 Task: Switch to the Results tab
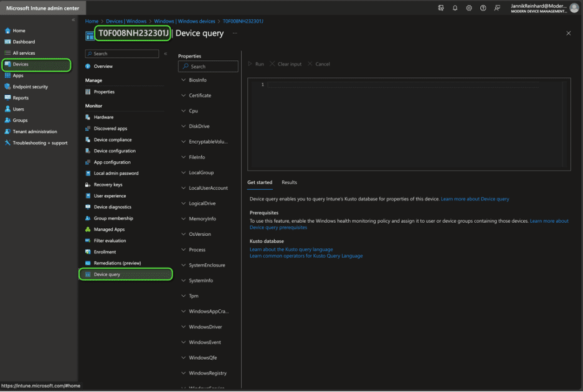click(289, 182)
